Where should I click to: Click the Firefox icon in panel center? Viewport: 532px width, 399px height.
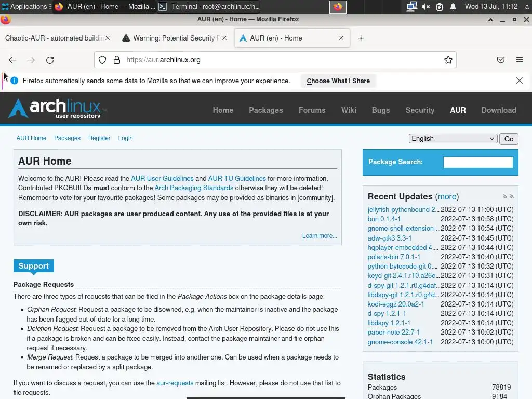(x=338, y=7)
